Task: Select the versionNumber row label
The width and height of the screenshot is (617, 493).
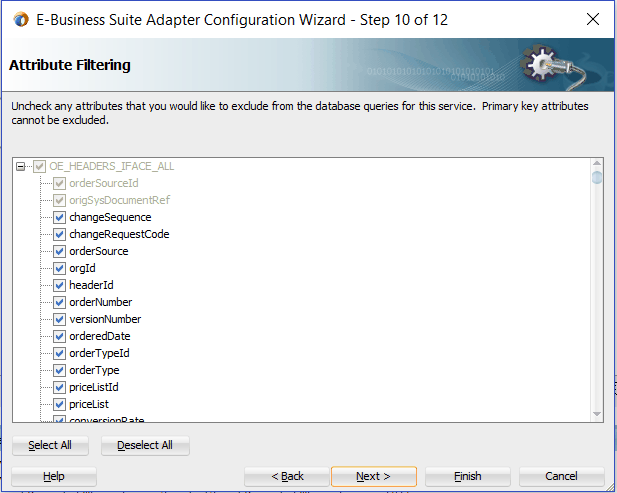Action: point(105,319)
